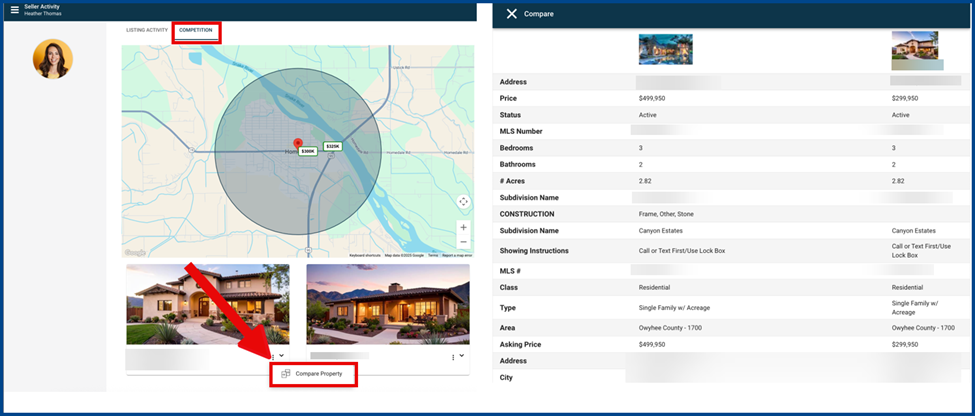Zoom in on the map
This screenshot has height=416, width=975.
pyautogui.click(x=463, y=228)
